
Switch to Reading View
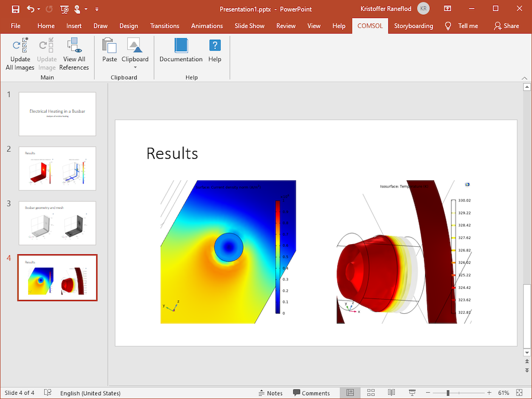point(391,393)
